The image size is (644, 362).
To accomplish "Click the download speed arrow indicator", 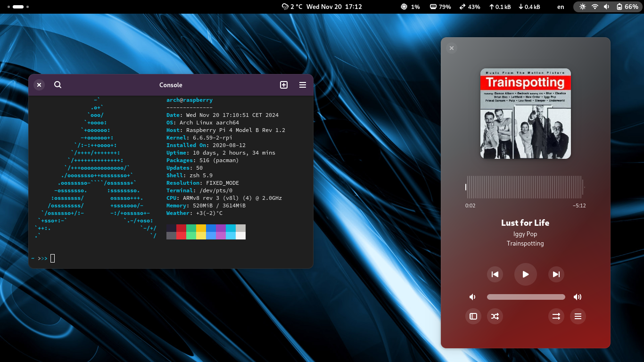I will [521, 7].
